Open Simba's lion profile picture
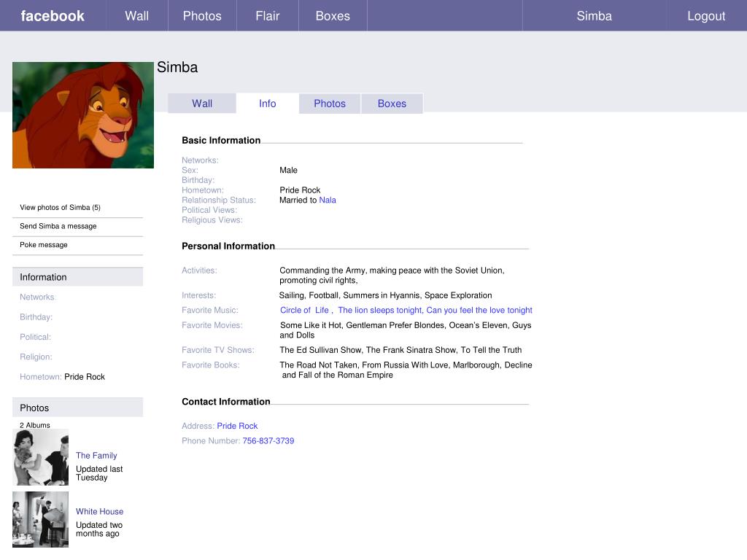This screenshot has height=560, width=747. (x=83, y=114)
